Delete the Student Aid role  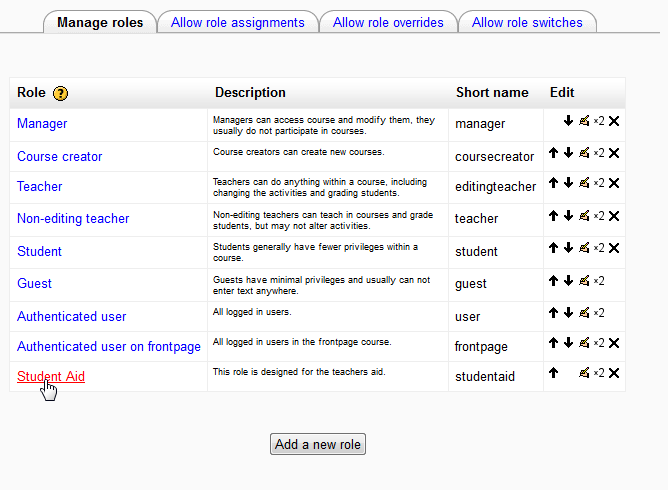614,373
